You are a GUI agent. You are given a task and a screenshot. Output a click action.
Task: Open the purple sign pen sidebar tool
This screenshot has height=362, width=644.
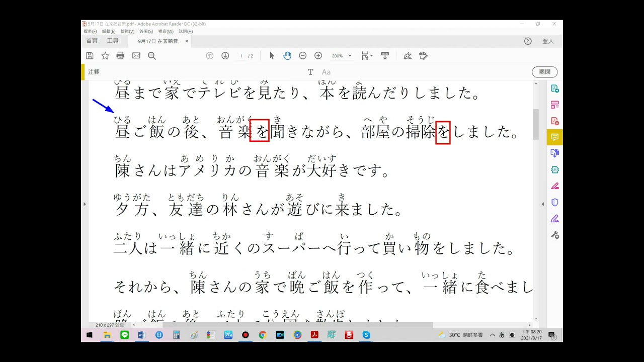(555, 219)
